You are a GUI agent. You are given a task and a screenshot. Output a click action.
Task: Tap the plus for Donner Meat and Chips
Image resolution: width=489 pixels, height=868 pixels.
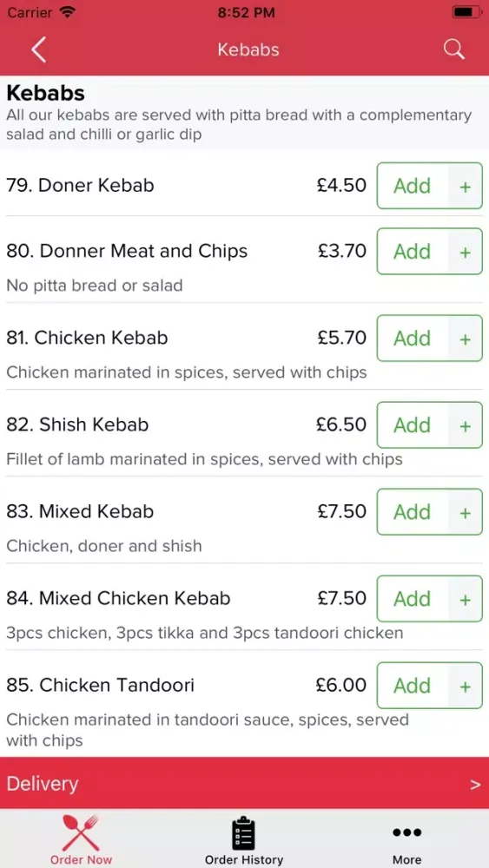(466, 252)
